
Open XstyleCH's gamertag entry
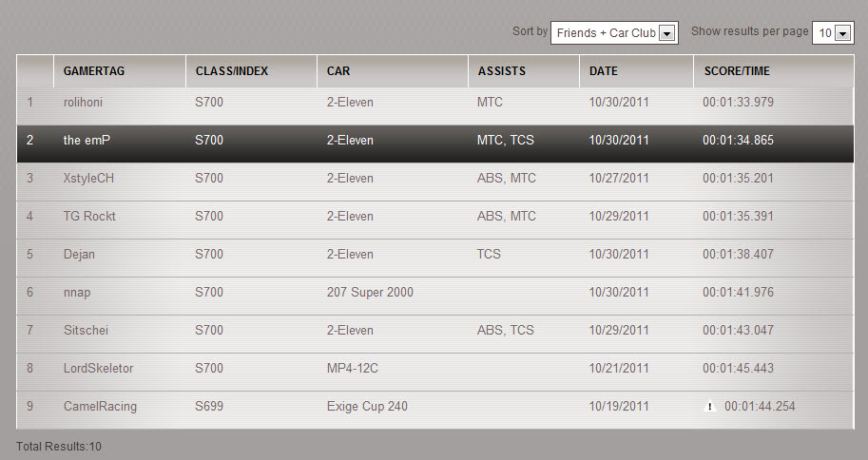click(88, 179)
